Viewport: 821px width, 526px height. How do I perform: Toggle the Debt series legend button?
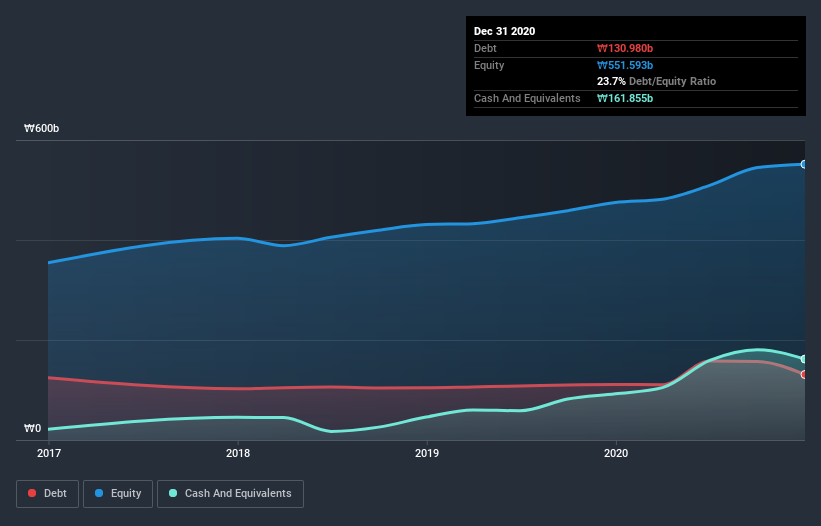click(x=47, y=494)
